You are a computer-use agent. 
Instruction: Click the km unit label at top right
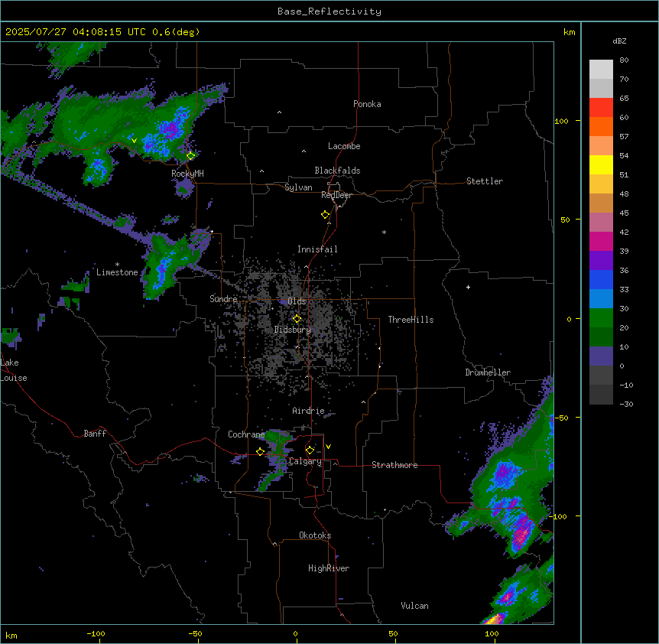point(569,32)
